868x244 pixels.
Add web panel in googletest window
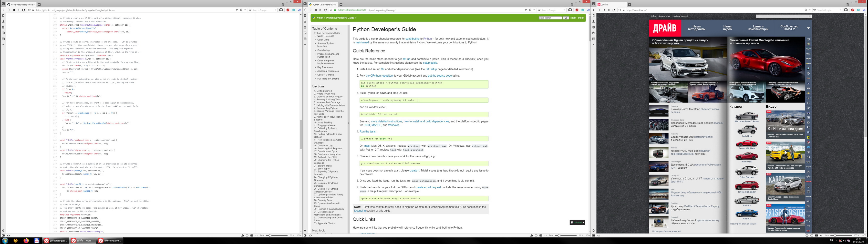point(3,44)
